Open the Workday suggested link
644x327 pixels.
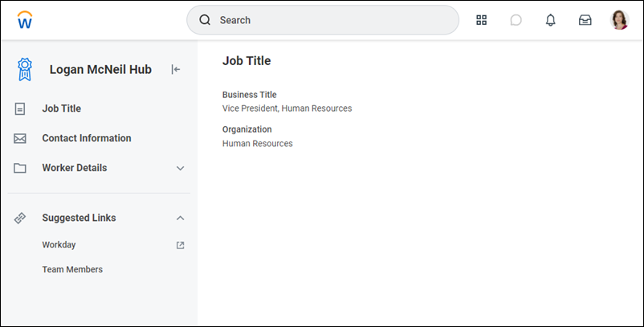pyautogui.click(x=59, y=244)
